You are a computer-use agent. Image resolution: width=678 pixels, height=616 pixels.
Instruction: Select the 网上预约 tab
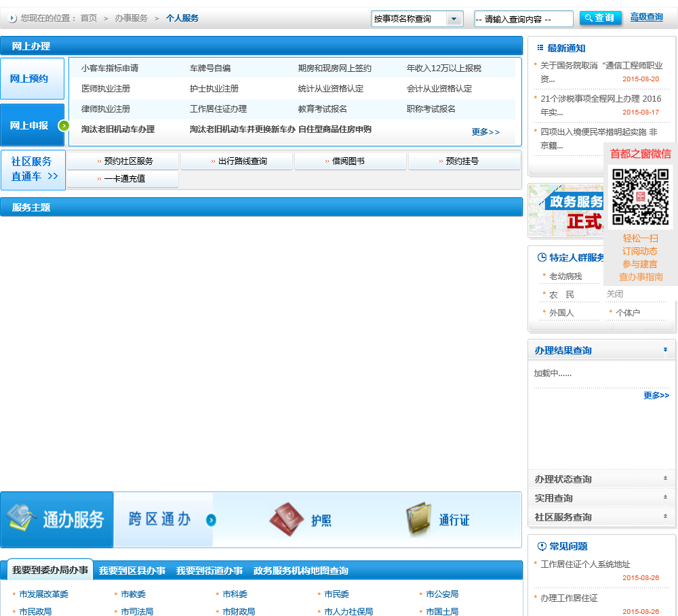click(x=33, y=79)
